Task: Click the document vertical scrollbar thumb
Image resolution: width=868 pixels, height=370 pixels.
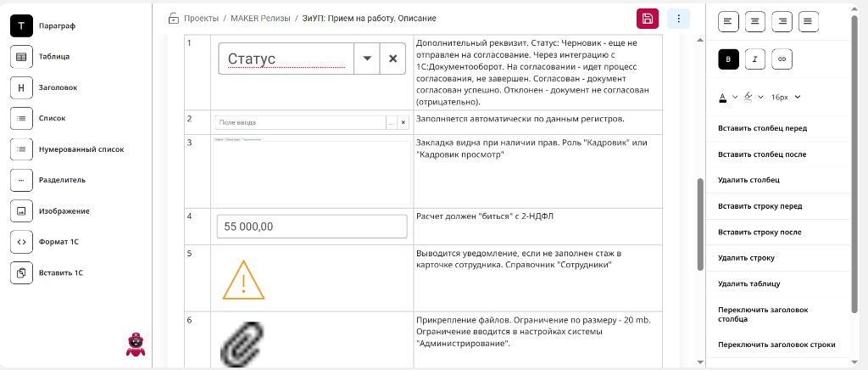Action: click(699, 224)
